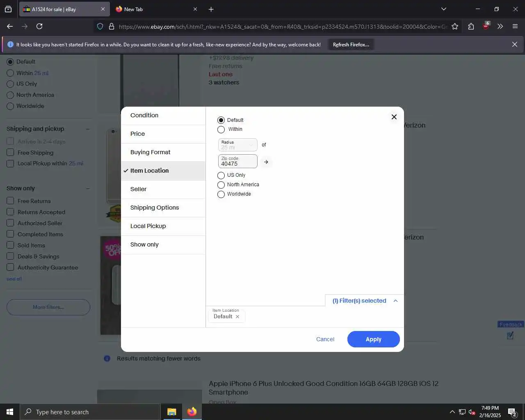Remove the Default item location chip
Screen dimensions: 525x420
[237, 317]
